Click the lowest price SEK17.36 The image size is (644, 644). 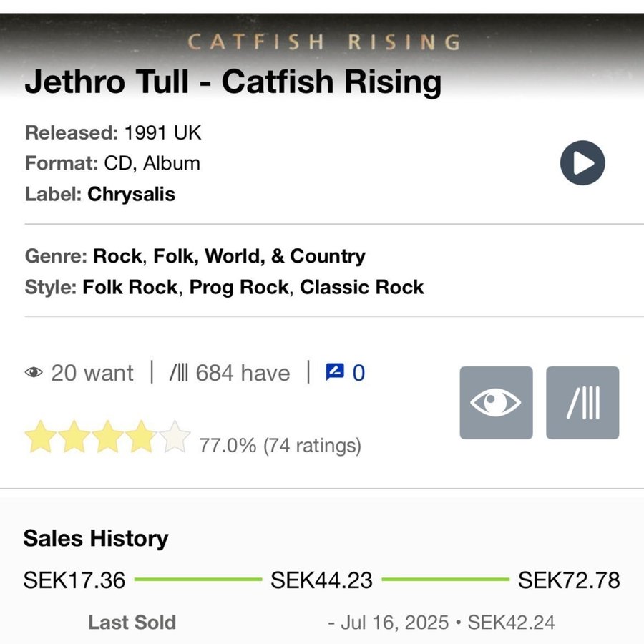pos(74,580)
